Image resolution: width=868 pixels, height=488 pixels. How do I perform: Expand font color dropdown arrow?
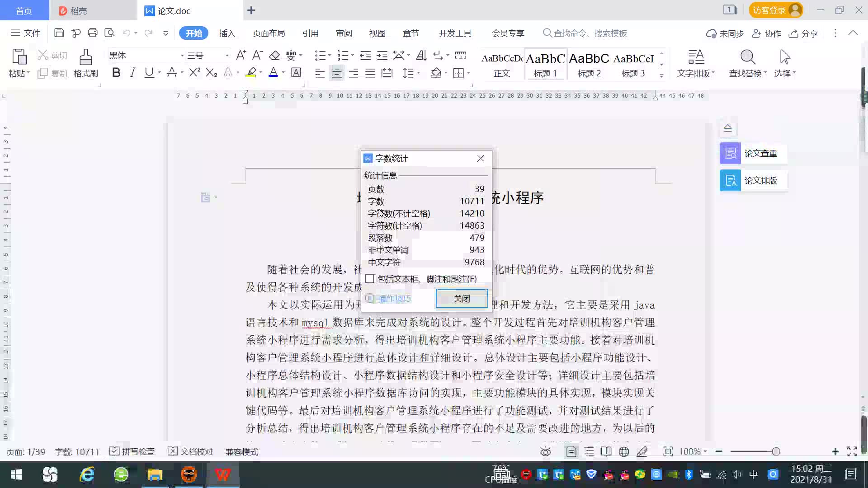(283, 73)
